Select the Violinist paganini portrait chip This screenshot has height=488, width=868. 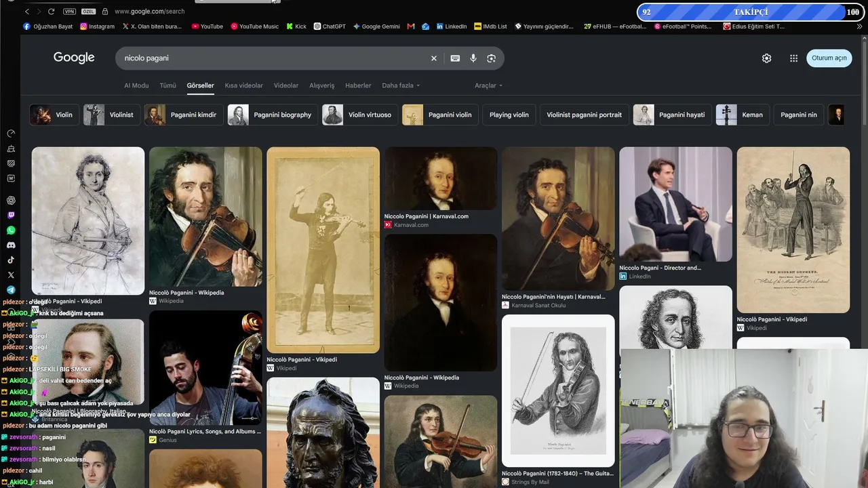[x=585, y=115]
